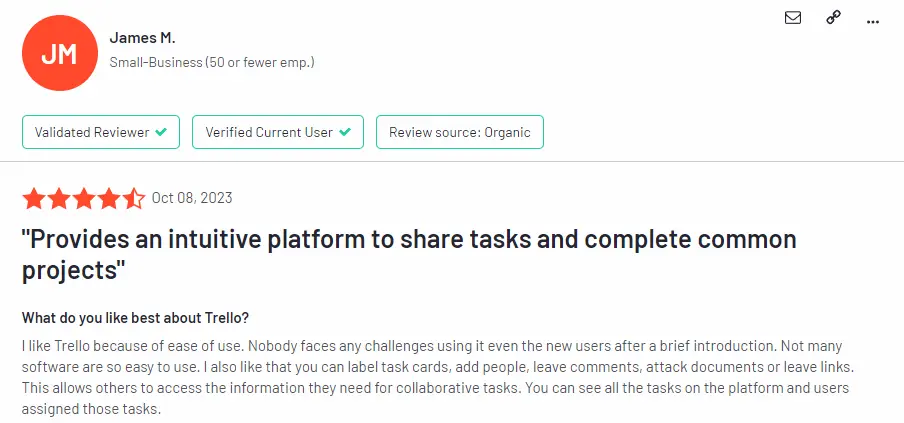
Task: Click the third rating star
Action: pyautogui.click(x=84, y=198)
